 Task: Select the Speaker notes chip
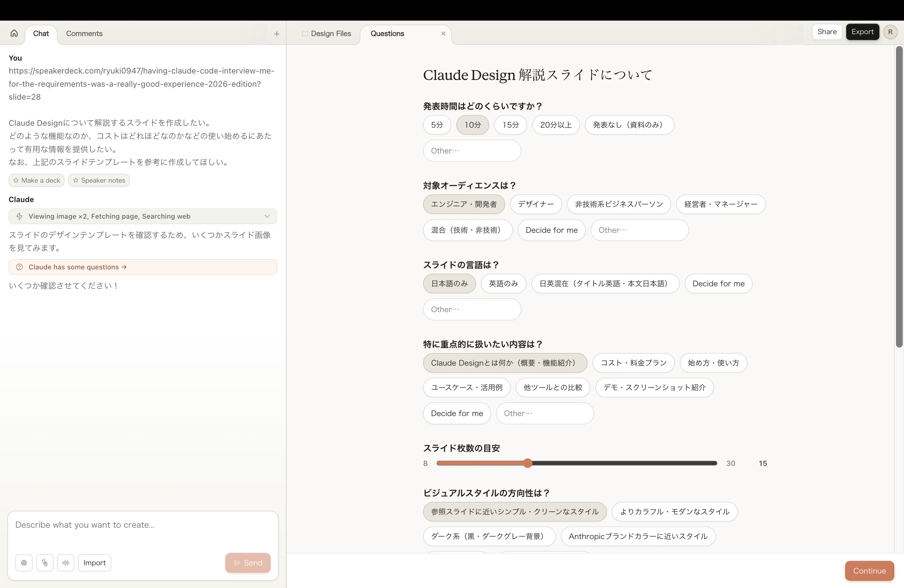pyautogui.click(x=99, y=180)
